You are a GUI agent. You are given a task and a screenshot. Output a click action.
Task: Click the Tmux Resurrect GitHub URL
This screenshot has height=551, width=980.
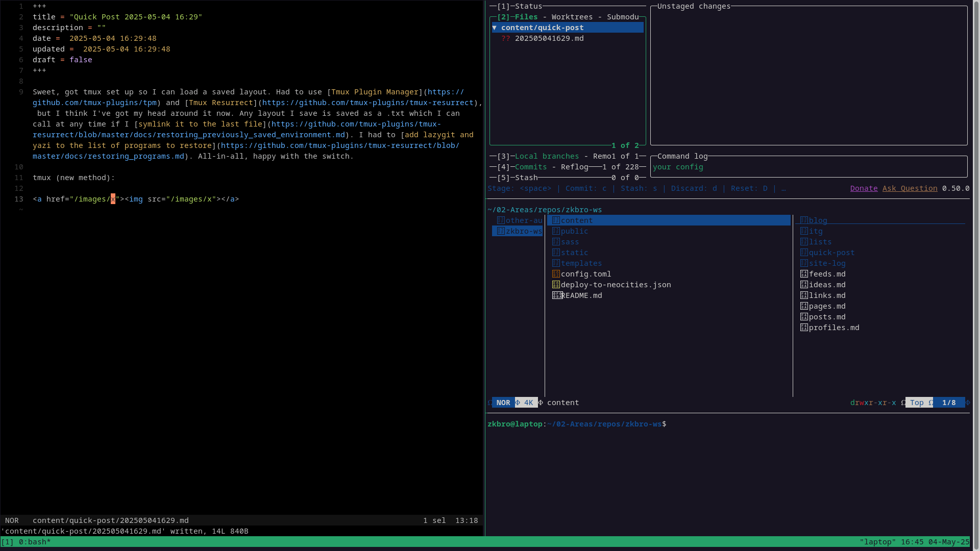pyautogui.click(x=367, y=103)
